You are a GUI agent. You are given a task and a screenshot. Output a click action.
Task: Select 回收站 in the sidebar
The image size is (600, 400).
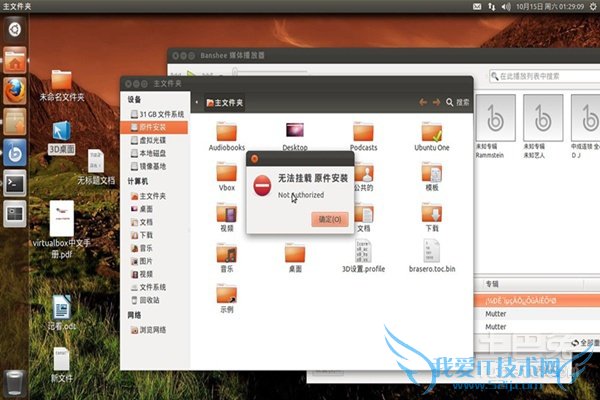click(151, 298)
